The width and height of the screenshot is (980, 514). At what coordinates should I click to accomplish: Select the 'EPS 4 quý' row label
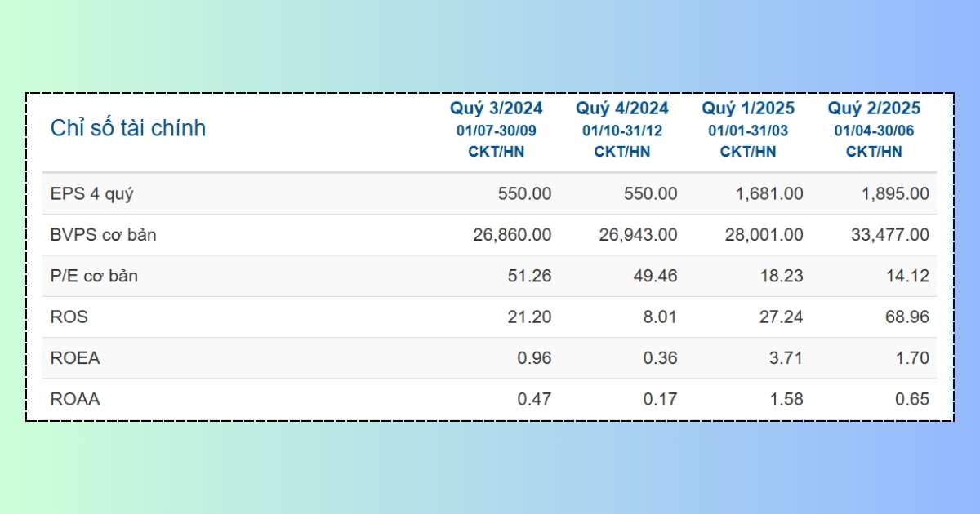pos(91,194)
